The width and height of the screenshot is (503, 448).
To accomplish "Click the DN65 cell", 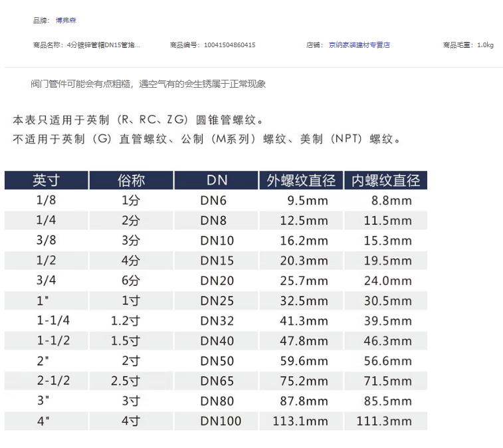I will click(x=217, y=382).
